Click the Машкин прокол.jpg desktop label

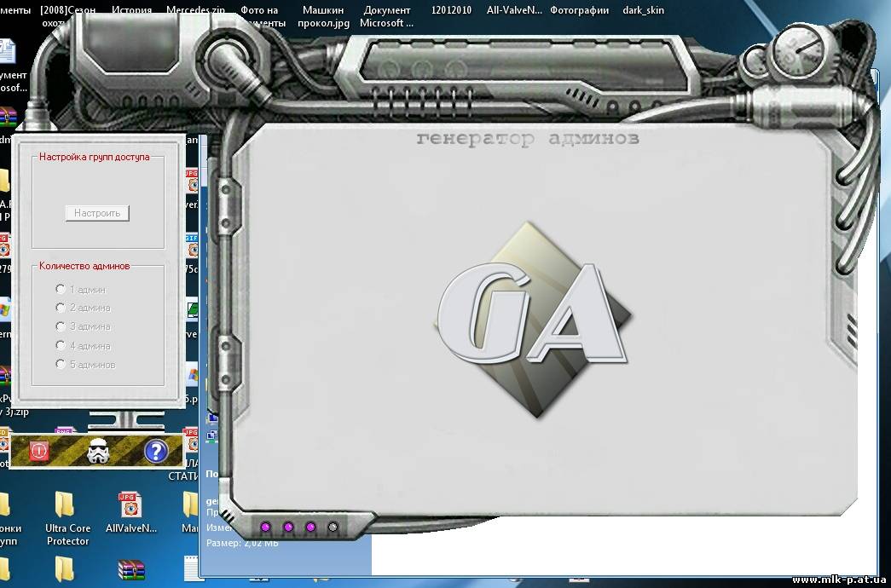coord(323,16)
